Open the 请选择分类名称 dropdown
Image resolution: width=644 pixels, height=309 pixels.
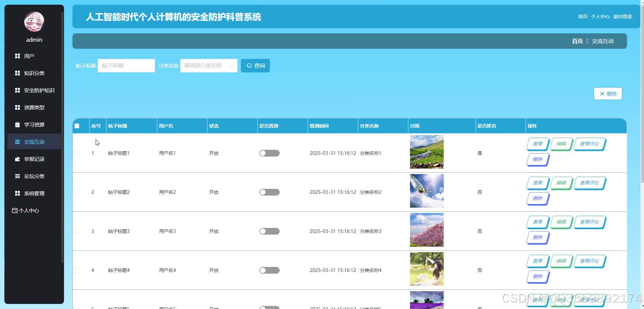click(x=205, y=66)
